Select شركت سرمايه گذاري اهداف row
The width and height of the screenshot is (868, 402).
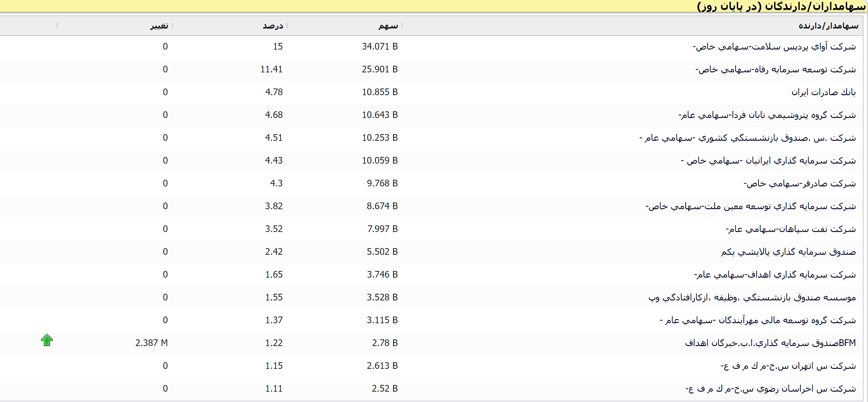pos(775,274)
